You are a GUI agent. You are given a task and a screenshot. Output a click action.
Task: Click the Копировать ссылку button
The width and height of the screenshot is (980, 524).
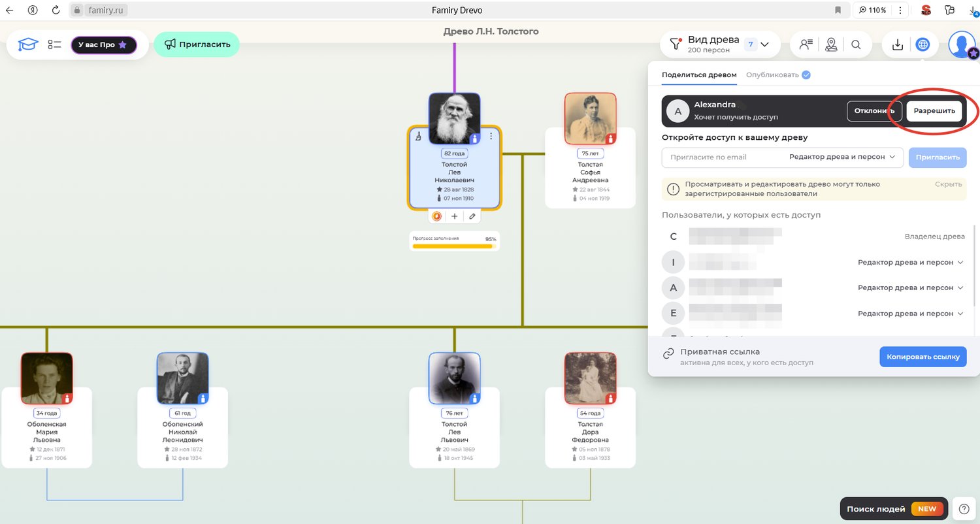(923, 357)
